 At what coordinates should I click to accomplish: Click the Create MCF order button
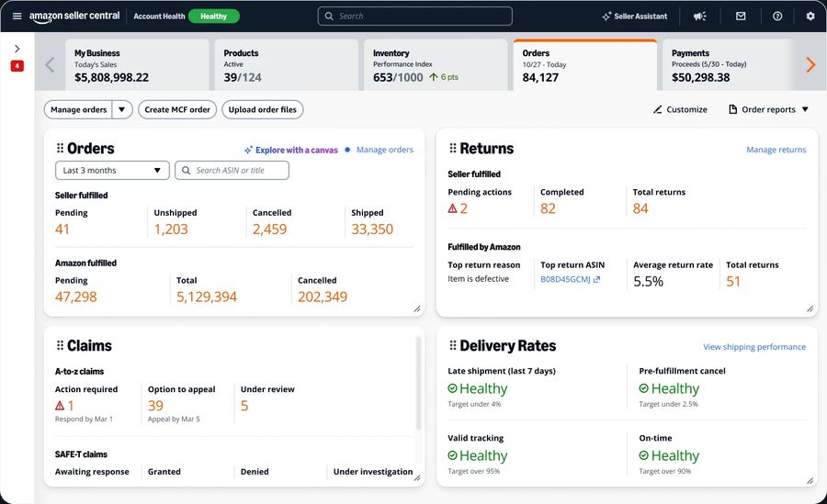coord(177,109)
